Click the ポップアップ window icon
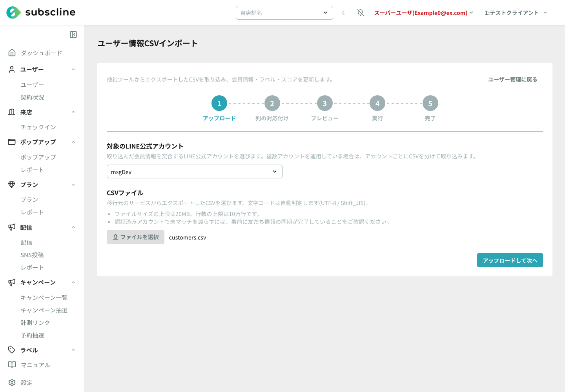The image size is (565, 392). [x=12, y=142]
